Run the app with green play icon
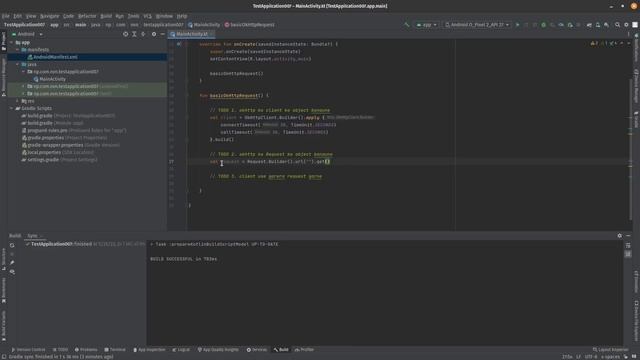The height and width of the screenshot is (360, 640). click(x=517, y=25)
